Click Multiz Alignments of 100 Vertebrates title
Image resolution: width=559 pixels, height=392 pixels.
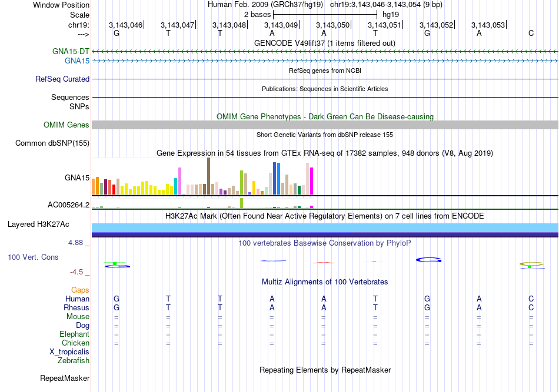[325, 282]
